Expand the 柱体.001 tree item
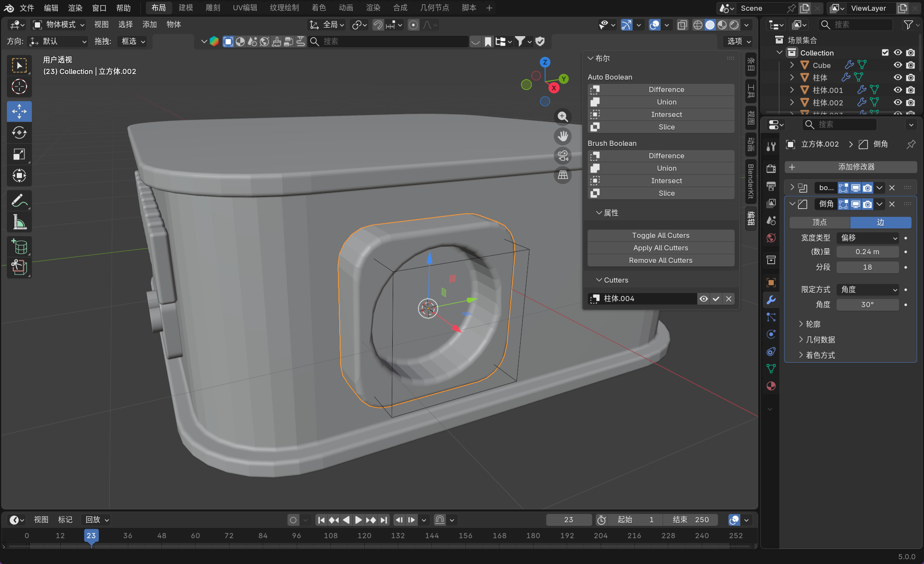 coord(792,90)
